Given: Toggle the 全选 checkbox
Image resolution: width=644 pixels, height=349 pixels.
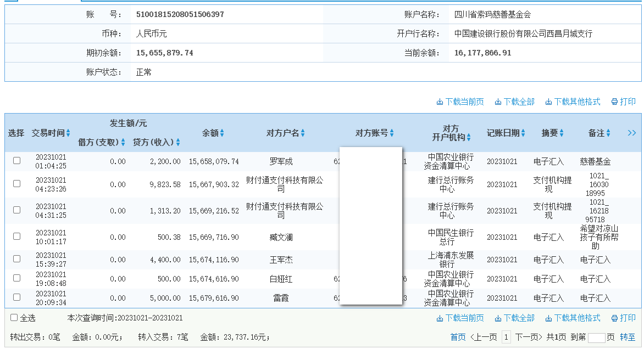Looking at the screenshot, I should point(14,317).
